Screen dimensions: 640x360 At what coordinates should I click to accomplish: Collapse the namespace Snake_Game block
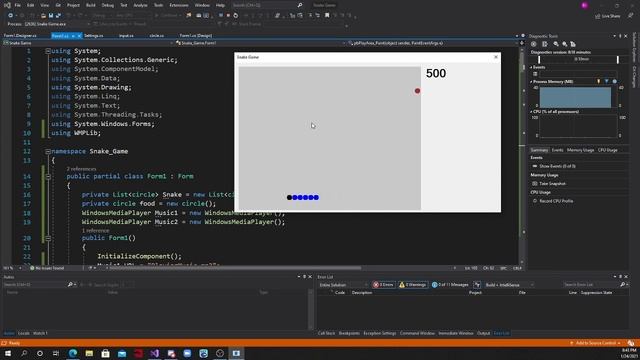coord(48,151)
